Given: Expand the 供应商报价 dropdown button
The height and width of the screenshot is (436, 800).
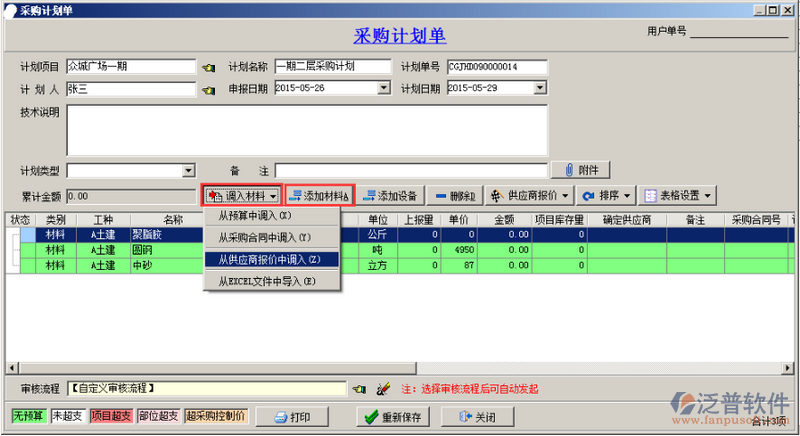Looking at the screenshot, I should 530,196.
